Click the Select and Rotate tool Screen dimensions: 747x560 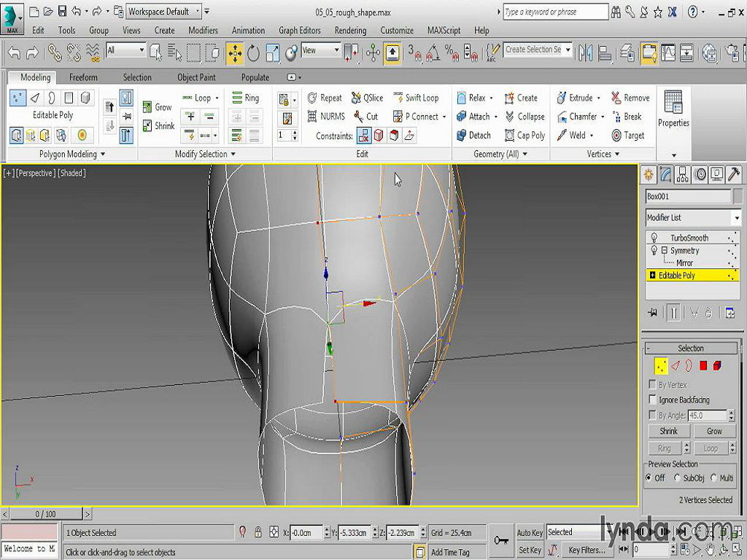click(x=253, y=52)
